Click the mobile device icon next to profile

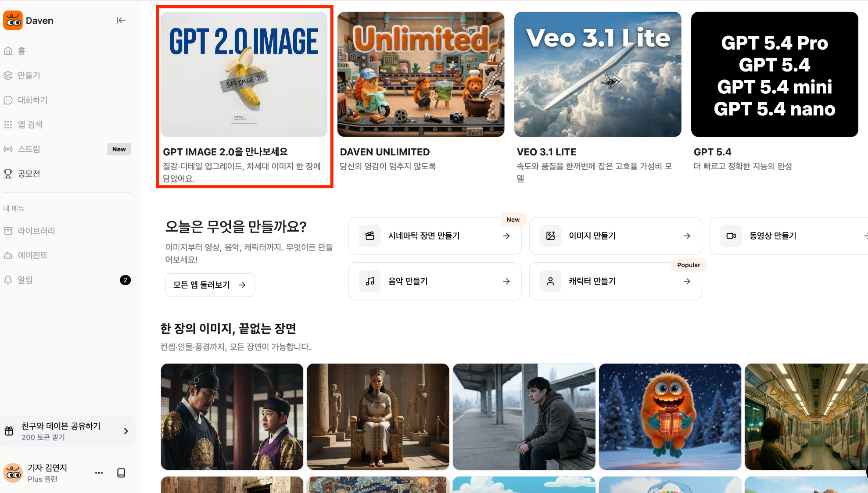(121, 472)
